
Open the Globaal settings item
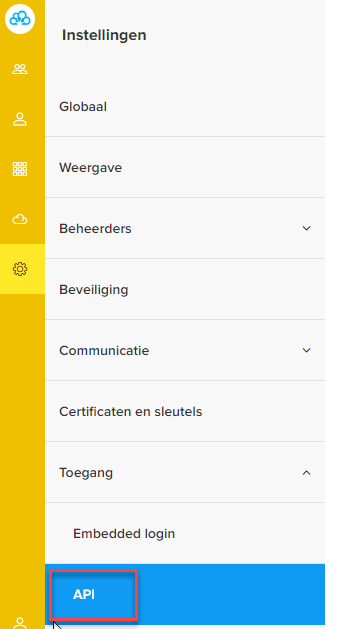coord(185,107)
